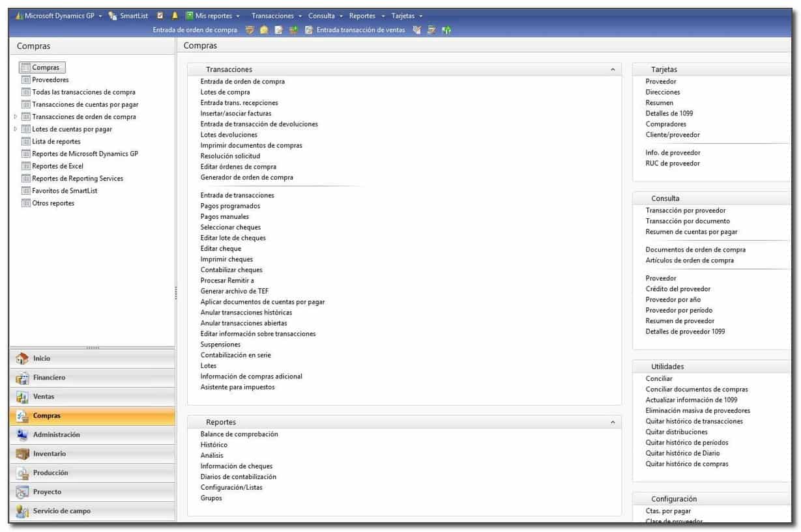Open the task list icon beside SmartList
Viewport: 801px width, 532px height.
pos(160,16)
